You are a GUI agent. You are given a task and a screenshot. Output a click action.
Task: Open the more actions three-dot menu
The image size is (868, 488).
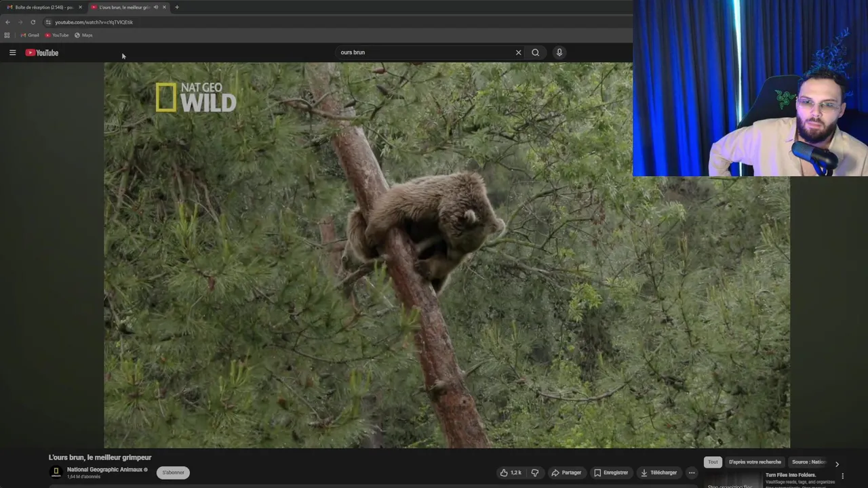pyautogui.click(x=692, y=472)
